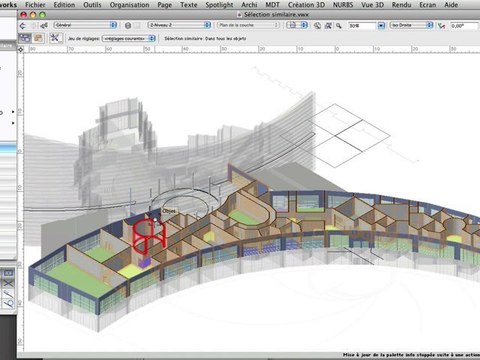Click the fit to objects zoom icon
Viewport: 480px width, 360px height.
(x=328, y=25)
